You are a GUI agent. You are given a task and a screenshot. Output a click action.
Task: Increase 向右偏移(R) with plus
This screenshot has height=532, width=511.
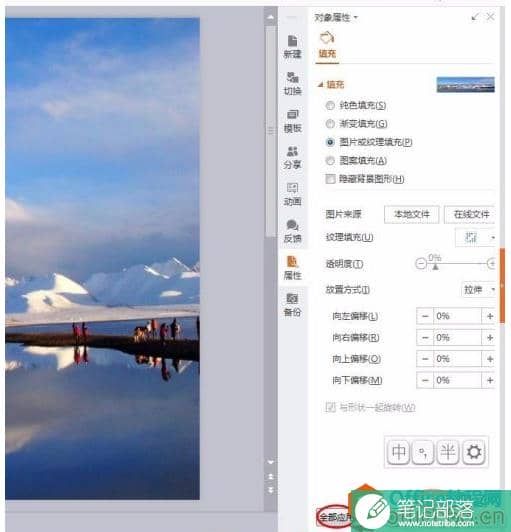[489, 338]
